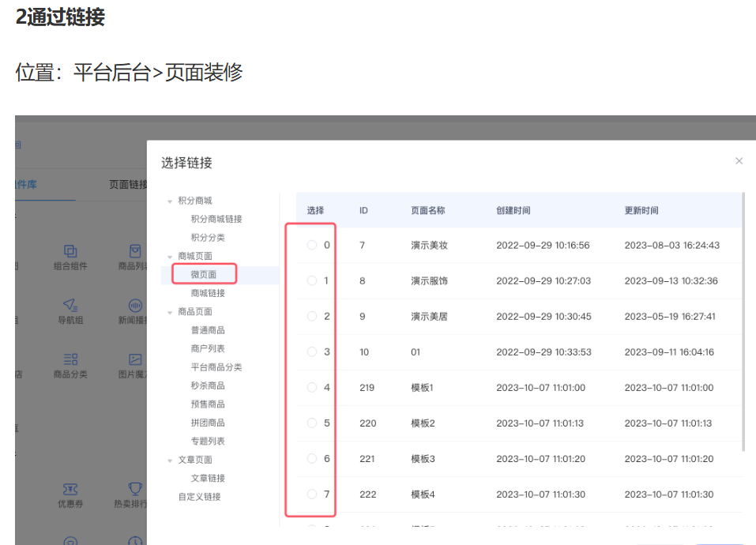Select radio button for 模板2 row
756x545 pixels.
[312, 423]
